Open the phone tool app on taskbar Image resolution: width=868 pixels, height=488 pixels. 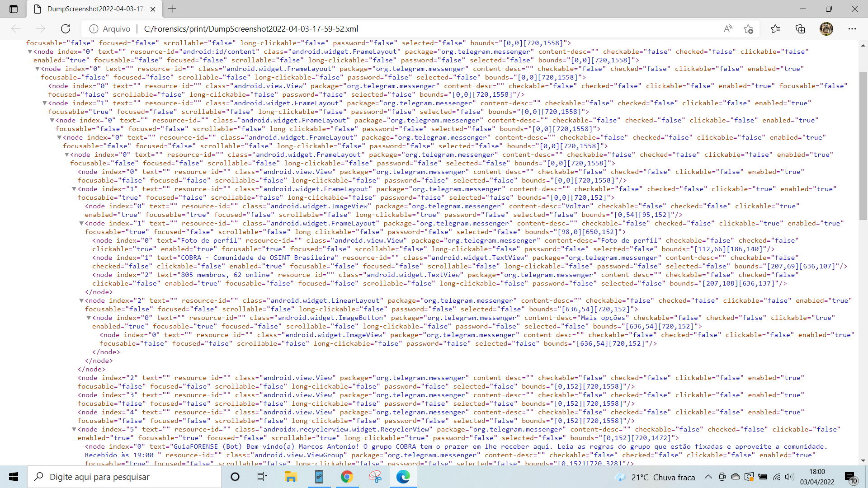tap(319, 477)
